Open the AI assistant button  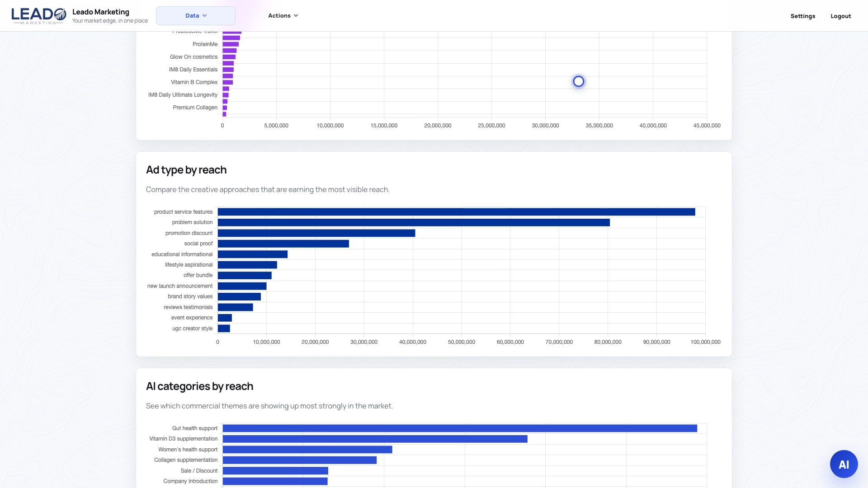(x=844, y=464)
